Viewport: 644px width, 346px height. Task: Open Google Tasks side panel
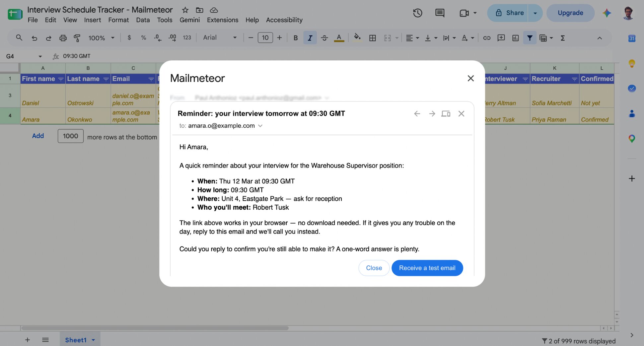(632, 88)
